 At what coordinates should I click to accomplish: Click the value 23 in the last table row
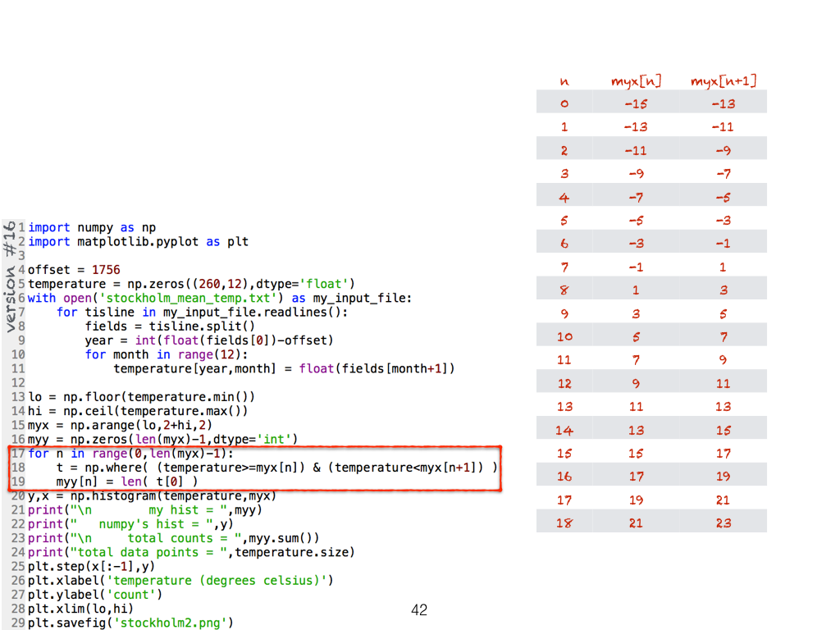[723, 523]
